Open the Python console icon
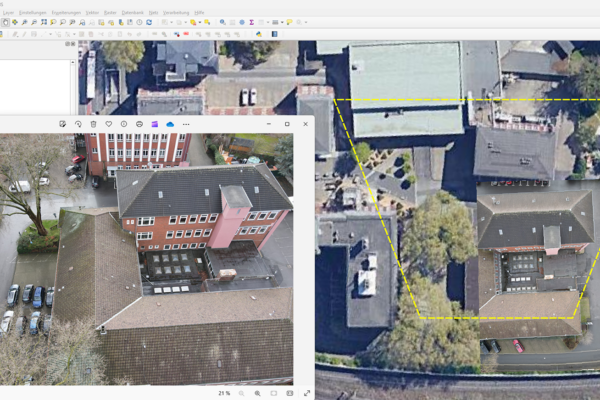 (x=259, y=34)
